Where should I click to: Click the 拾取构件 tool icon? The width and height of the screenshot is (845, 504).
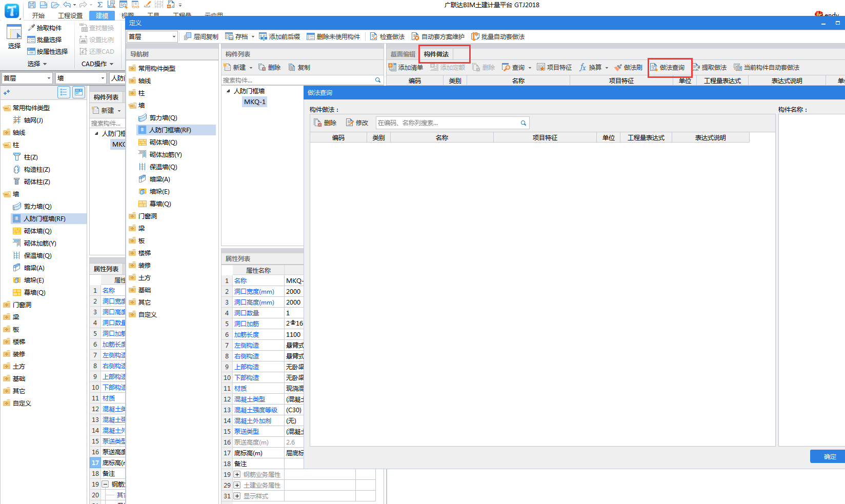click(31, 28)
